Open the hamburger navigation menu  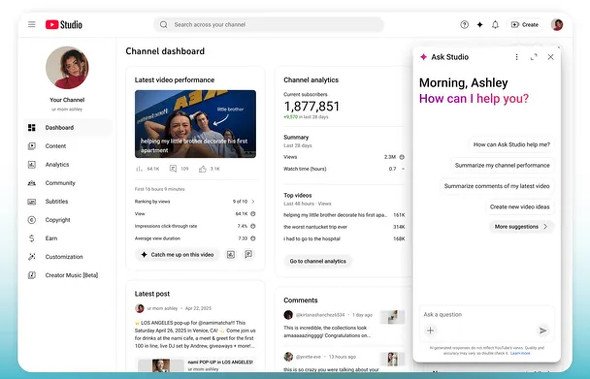32,24
